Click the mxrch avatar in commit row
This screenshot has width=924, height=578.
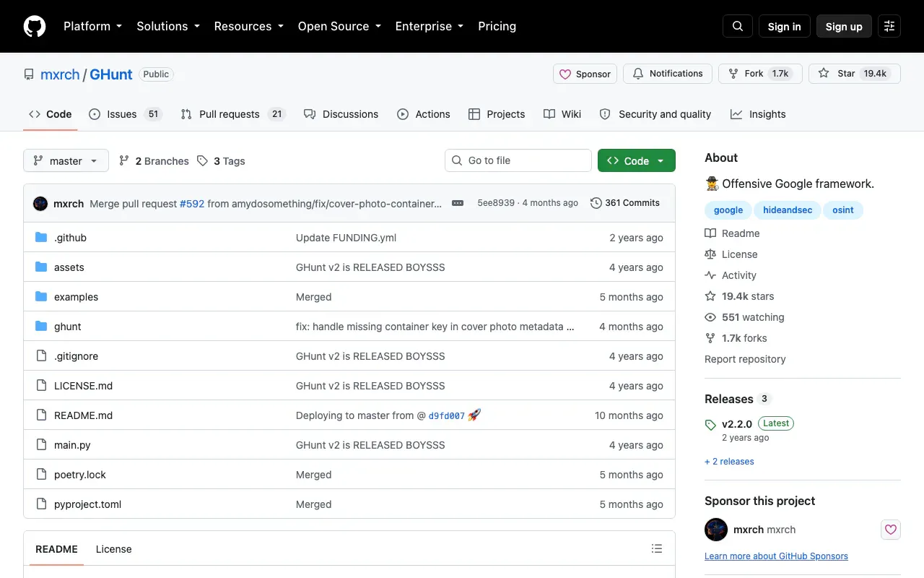(40, 204)
